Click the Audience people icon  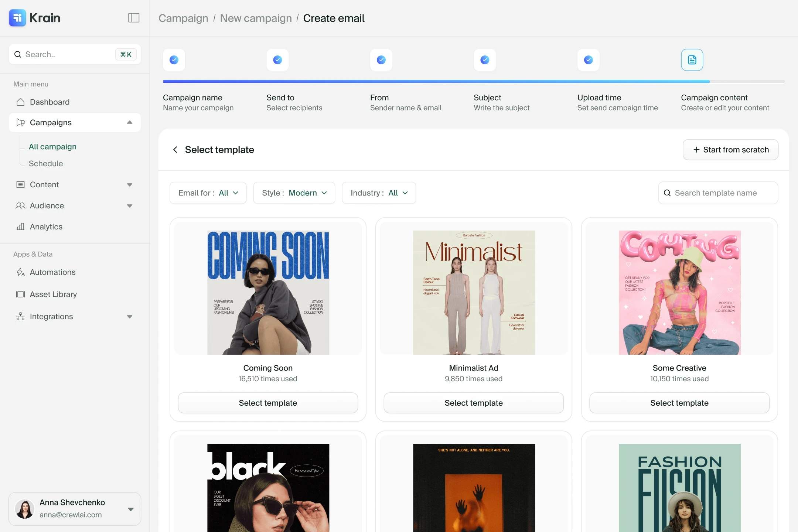click(21, 205)
